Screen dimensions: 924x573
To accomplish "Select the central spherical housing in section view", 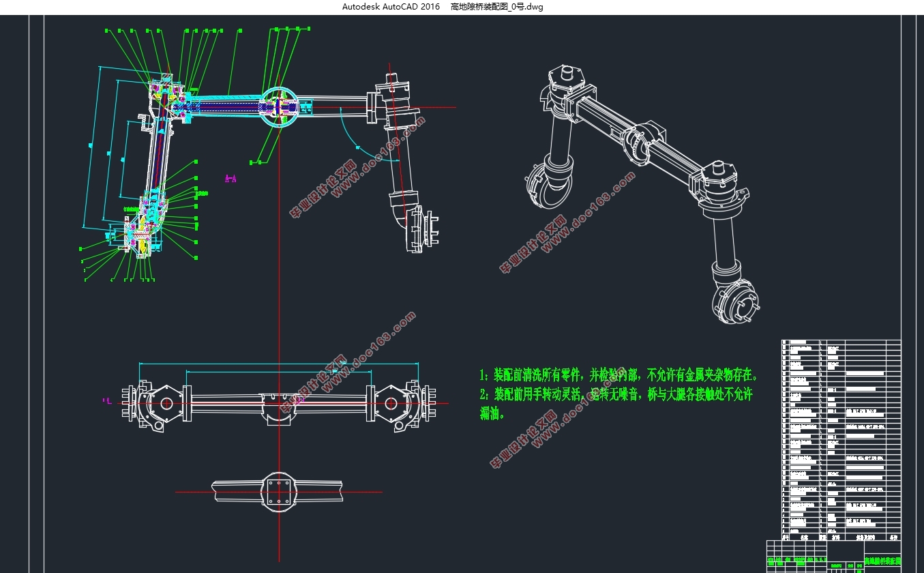I will (280, 106).
